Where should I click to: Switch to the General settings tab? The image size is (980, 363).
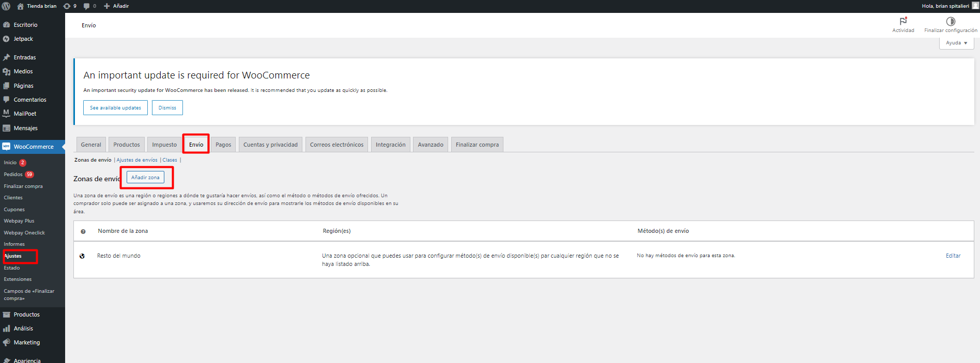91,145
